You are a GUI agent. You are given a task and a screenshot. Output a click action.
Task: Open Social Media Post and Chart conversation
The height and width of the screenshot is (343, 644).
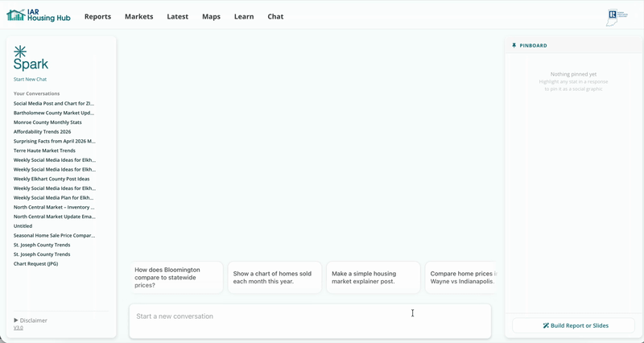(54, 104)
